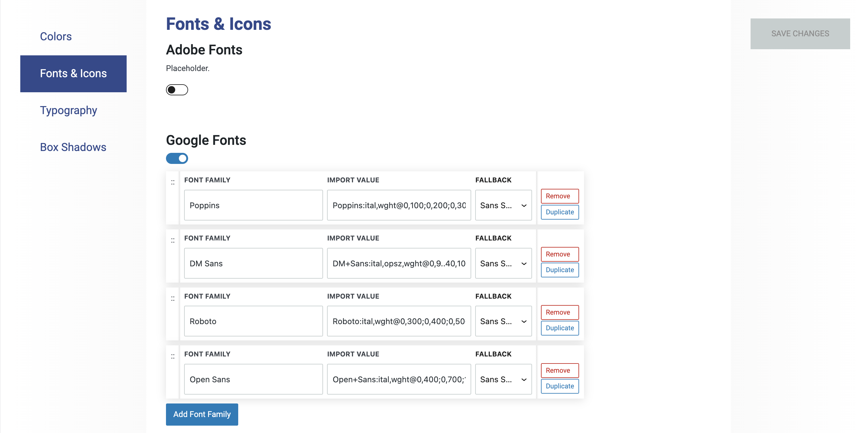Duplicate the Roboto font family
868x433 pixels.
(x=559, y=328)
